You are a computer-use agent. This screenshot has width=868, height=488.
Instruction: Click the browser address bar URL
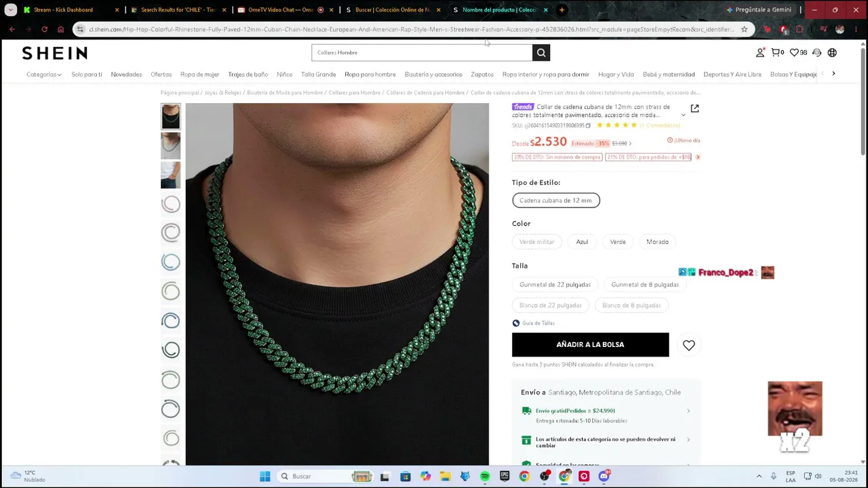pos(411,29)
